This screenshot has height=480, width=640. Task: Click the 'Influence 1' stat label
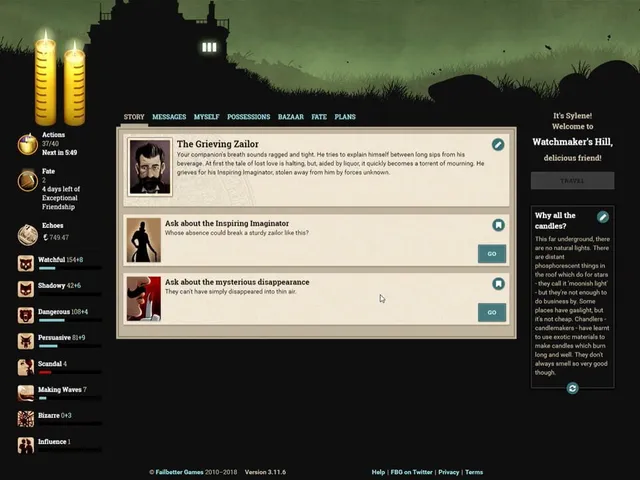(54, 442)
